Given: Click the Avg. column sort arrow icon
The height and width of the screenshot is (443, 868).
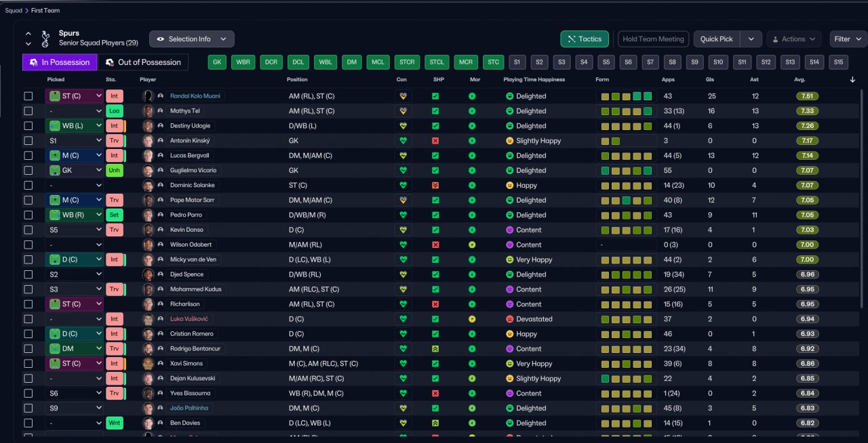Looking at the screenshot, I should coord(852,80).
